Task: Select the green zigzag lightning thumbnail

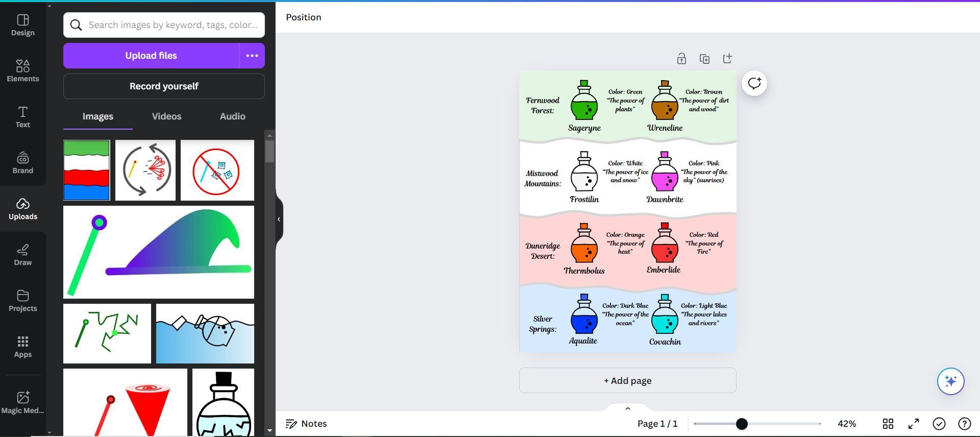Action: click(x=107, y=333)
